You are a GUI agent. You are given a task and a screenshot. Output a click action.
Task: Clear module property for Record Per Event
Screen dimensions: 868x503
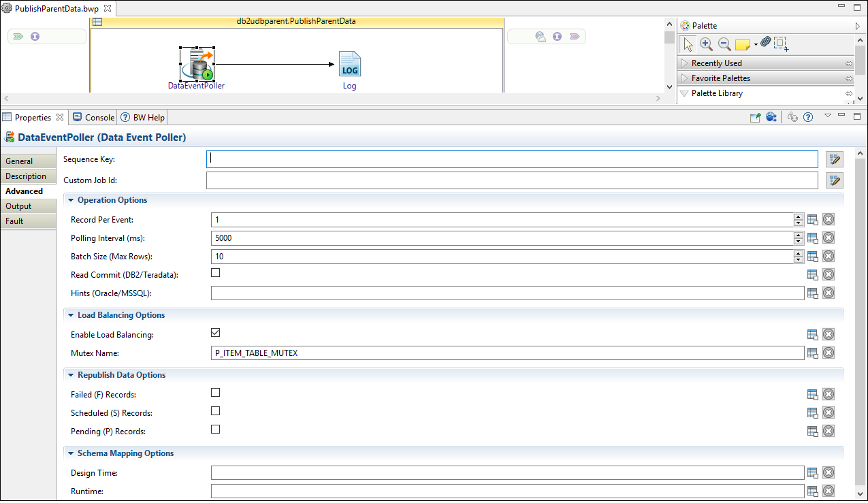click(829, 219)
